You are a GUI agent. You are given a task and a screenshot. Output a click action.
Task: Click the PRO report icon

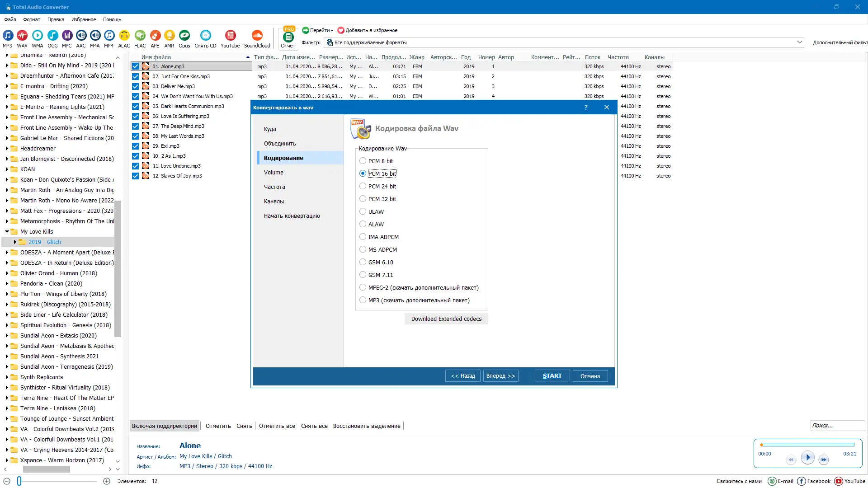point(288,37)
